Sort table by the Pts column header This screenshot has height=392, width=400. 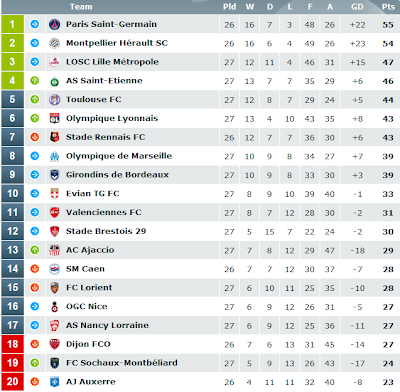[388, 7]
